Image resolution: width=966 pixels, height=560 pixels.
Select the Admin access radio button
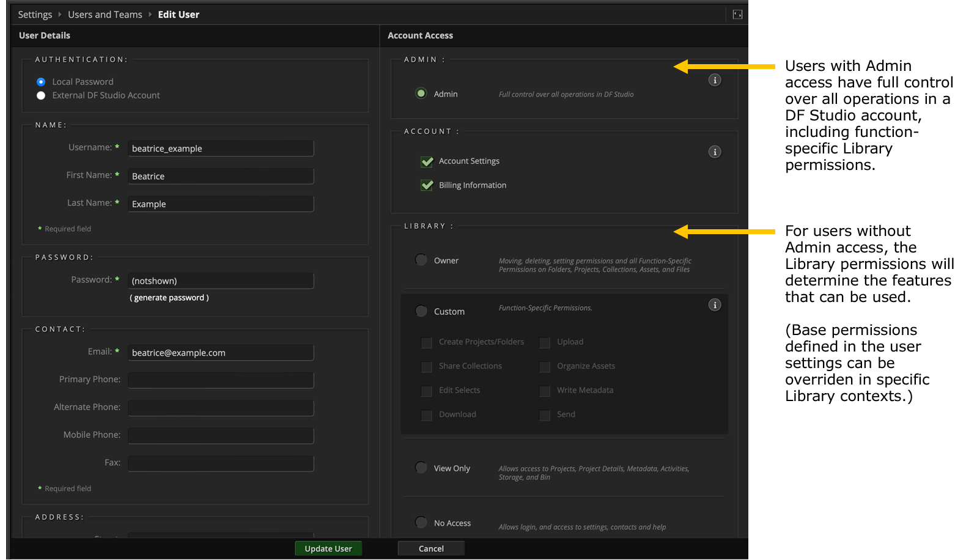[421, 94]
